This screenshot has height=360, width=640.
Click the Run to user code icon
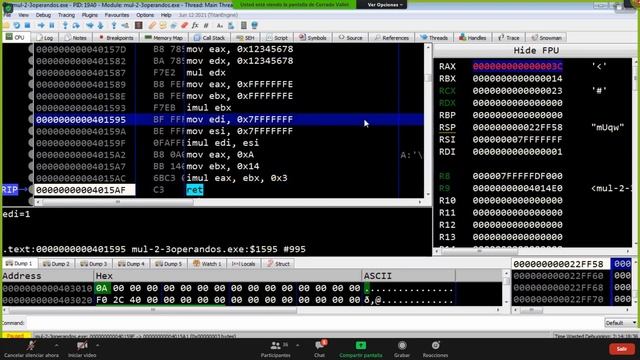tap(125, 25)
